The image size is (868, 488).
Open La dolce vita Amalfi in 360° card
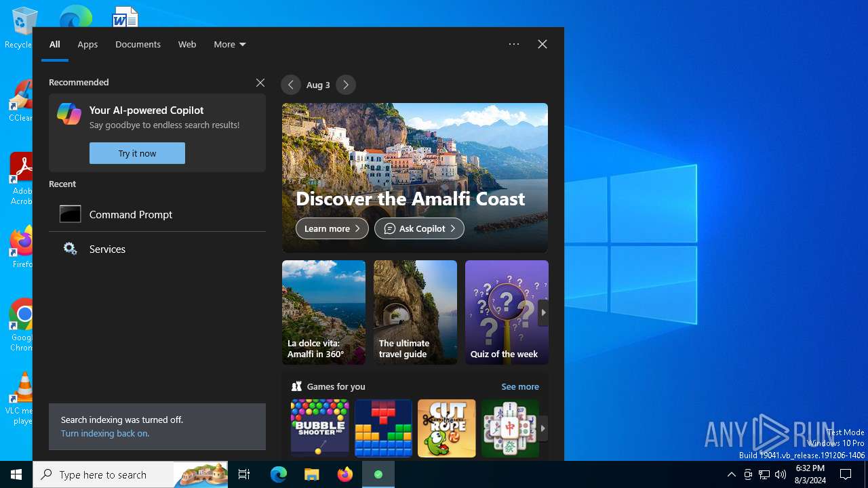[323, 312]
